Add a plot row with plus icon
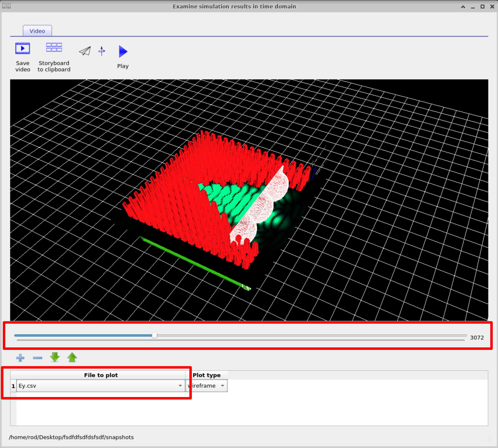The height and width of the screenshot is (448, 498). tap(20, 358)
